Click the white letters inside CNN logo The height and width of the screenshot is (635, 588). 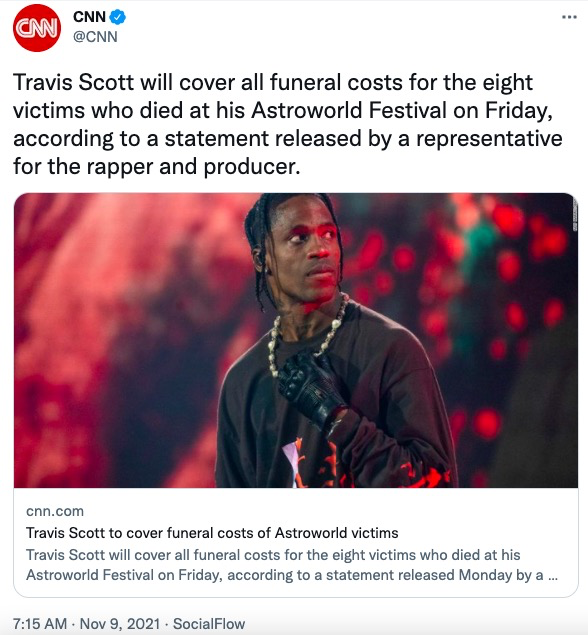point(37,28)
